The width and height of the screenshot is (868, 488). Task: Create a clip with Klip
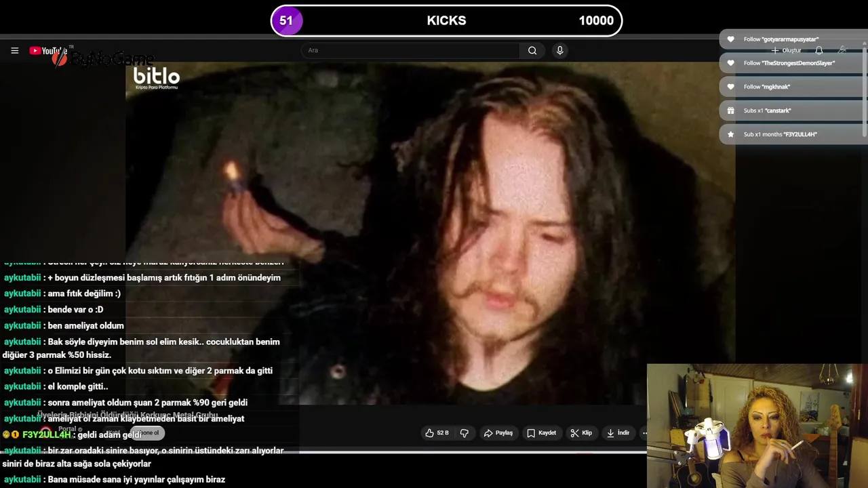(x=581, y=432)
